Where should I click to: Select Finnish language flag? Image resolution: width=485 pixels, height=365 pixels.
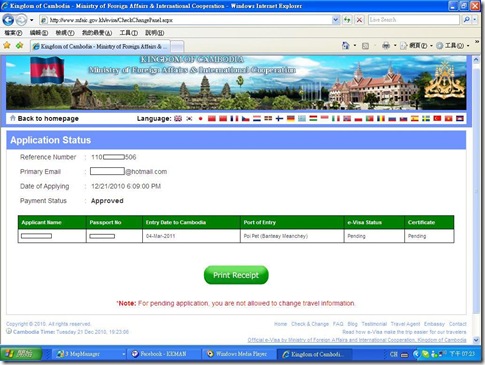[279, 118]
